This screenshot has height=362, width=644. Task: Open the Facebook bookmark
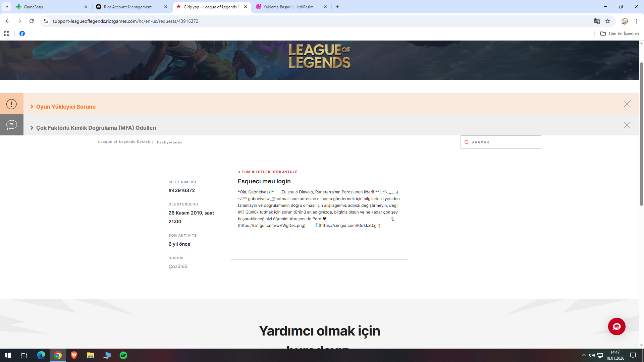[x=22, y=34]
